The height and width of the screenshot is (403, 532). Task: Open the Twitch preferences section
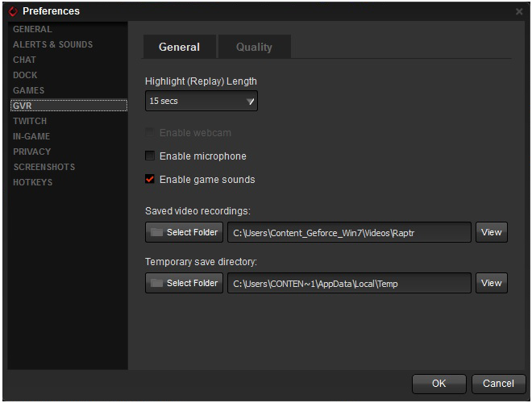coord(30,121)
